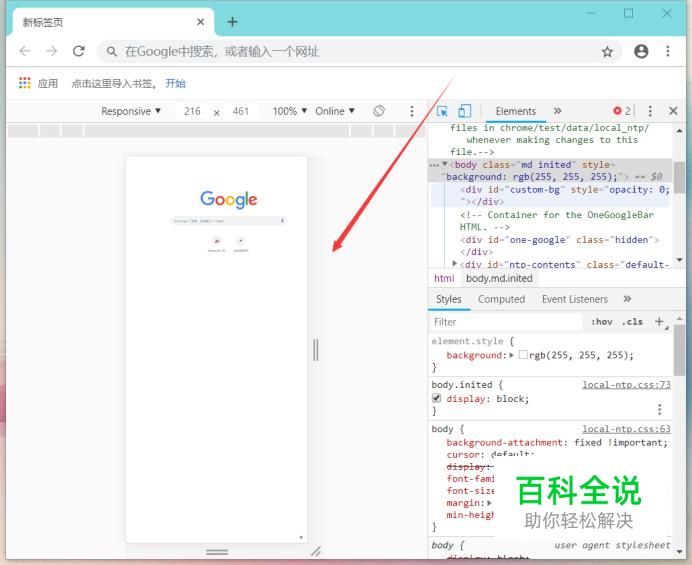Click the html breadcrumb
Screen dimensions: 692x565
(444, 279)
